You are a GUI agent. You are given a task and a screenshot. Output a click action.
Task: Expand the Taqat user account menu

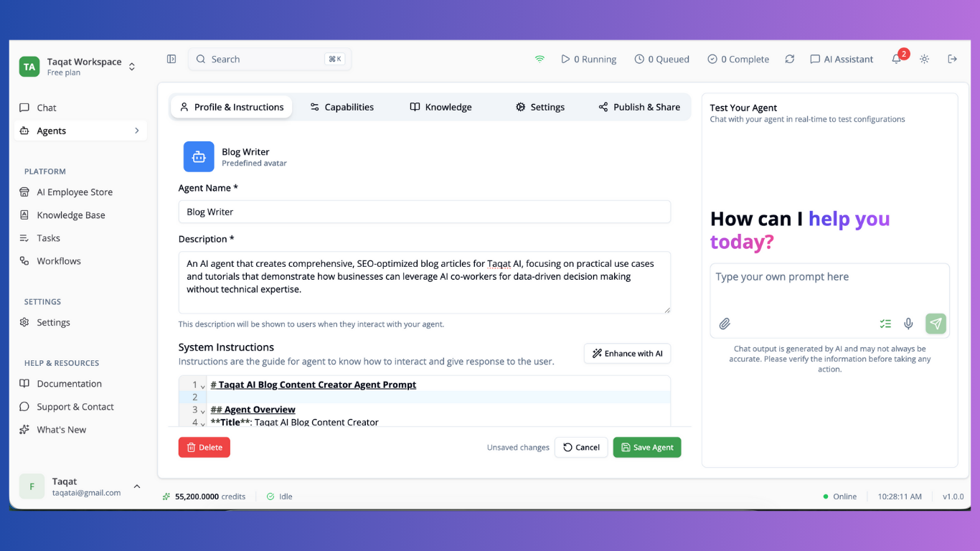136,486
